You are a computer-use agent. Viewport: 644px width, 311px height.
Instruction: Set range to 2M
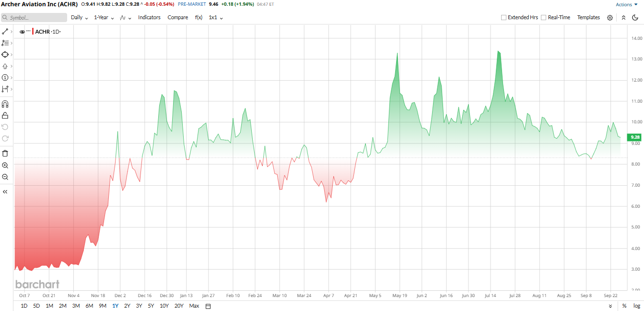[x=62, y=306]
